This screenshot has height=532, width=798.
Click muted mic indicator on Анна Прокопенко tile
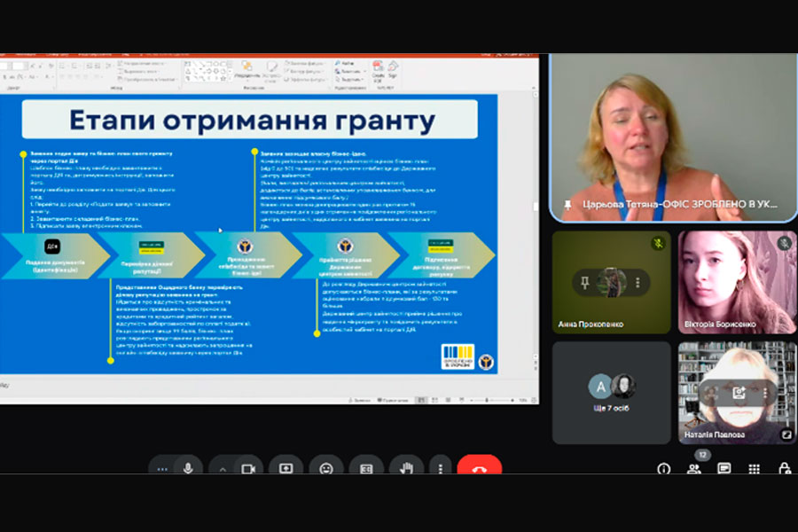[659, 243]
